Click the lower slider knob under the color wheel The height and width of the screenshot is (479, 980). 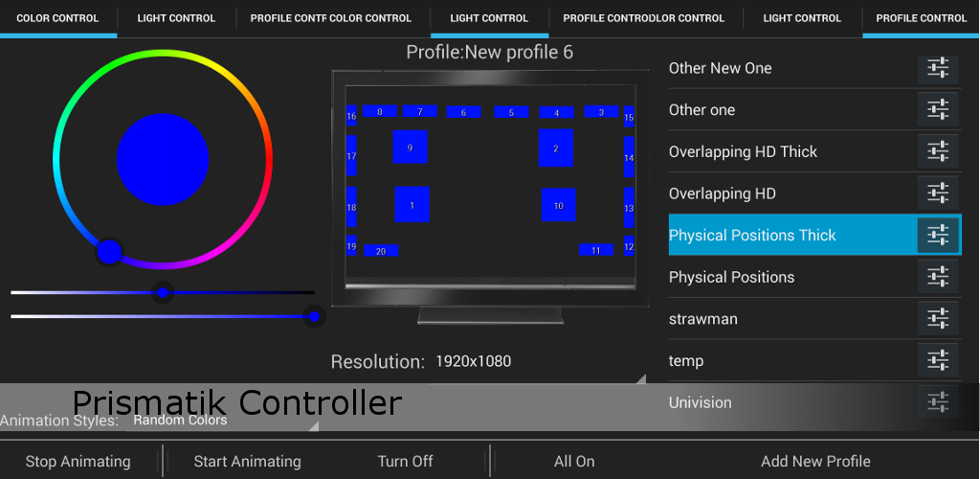[314, 316]
